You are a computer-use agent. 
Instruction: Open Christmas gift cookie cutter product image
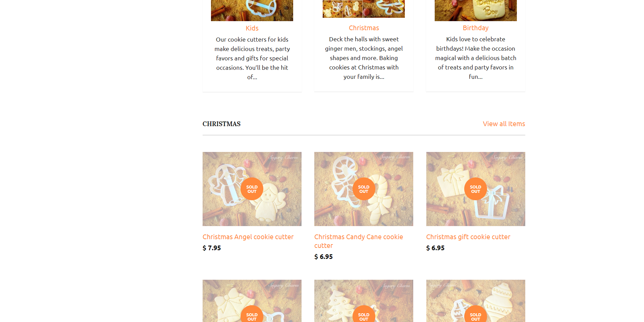click(476, 189)
